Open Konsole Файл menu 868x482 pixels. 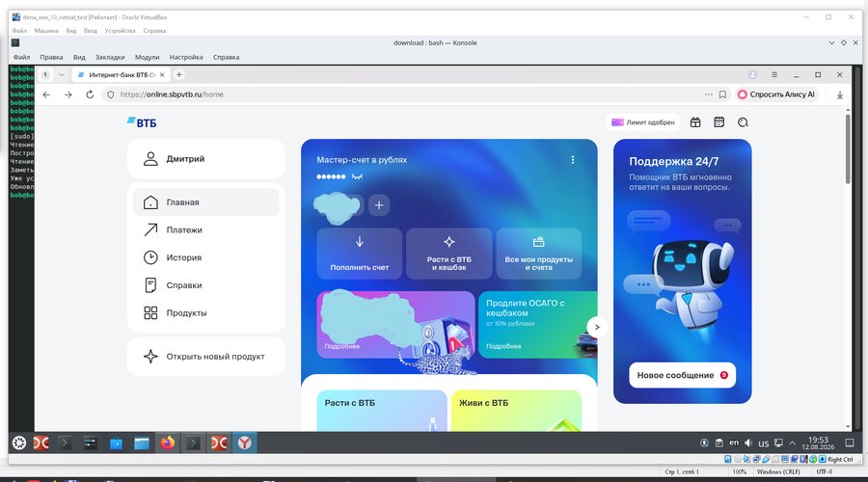coord(21,57)
